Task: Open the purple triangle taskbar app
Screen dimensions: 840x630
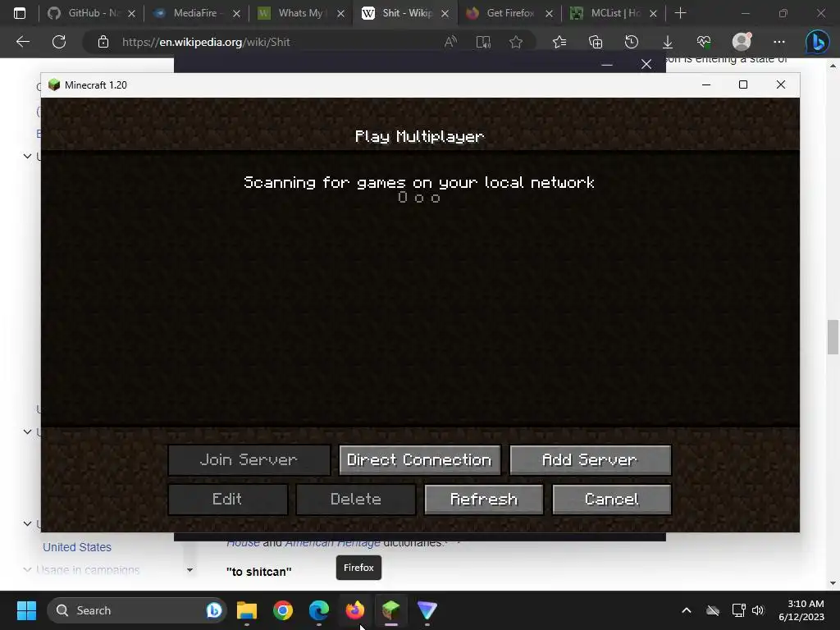Action: point(427,610)
